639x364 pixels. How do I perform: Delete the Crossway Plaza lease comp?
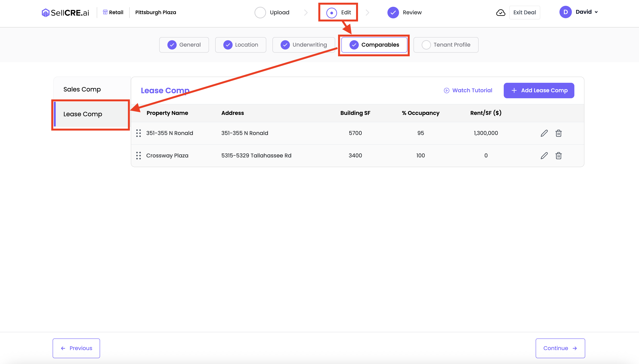pos(558,156)
